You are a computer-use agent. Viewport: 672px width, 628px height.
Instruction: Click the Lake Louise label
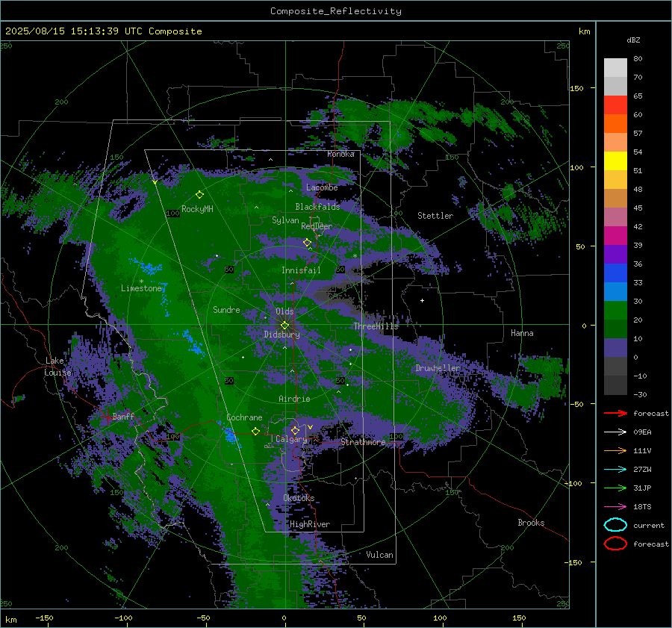pos(58,367)
